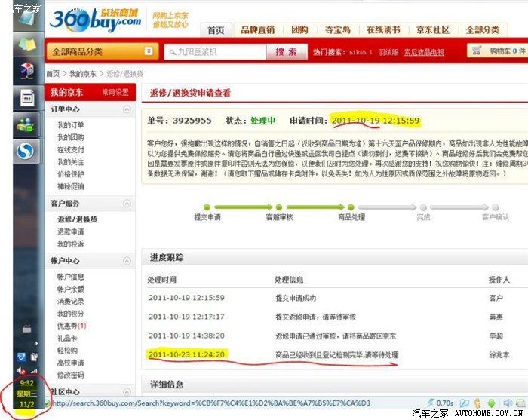528x420 pixels.
Task: Click the 360buy.com logo
Action: click(x=95, y=20)
